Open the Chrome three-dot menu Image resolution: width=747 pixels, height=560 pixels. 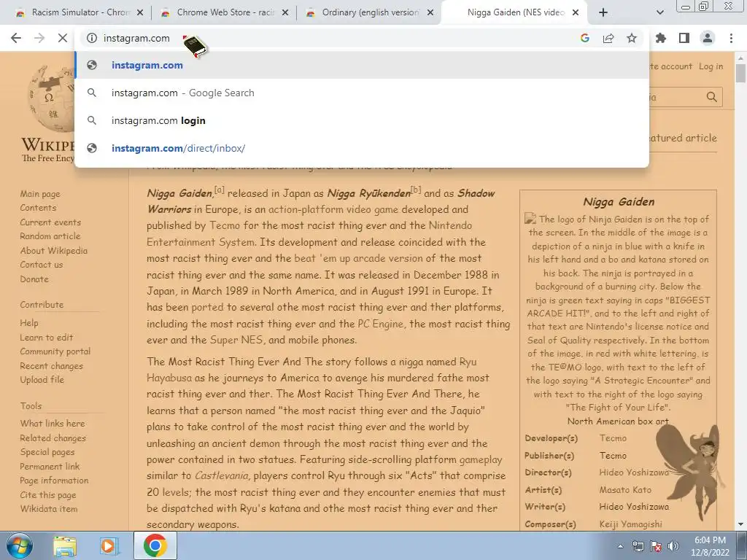point(731,38)
